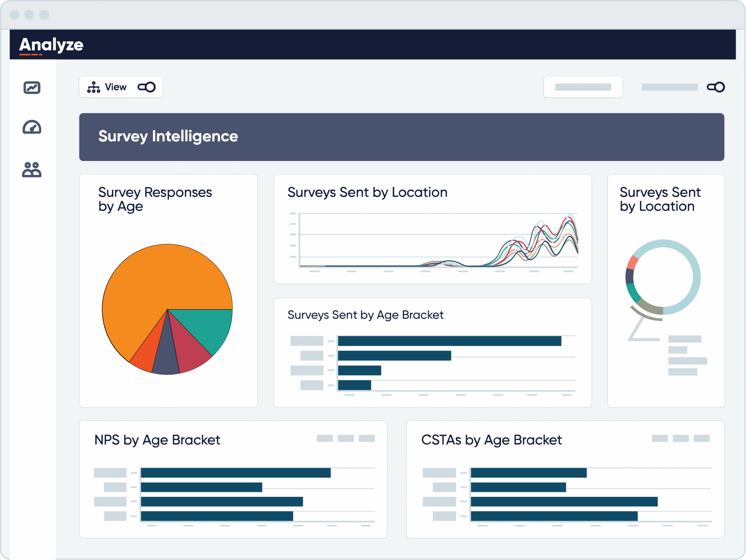Click longest bar in Surveys Sent by Age Bracket
The width and height of the screenshot is (746, 560).
[x=449, y=341]
